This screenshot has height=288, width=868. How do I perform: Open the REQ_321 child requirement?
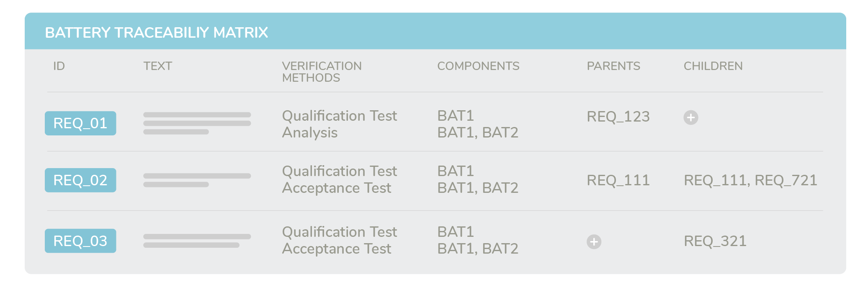[715, 241]
